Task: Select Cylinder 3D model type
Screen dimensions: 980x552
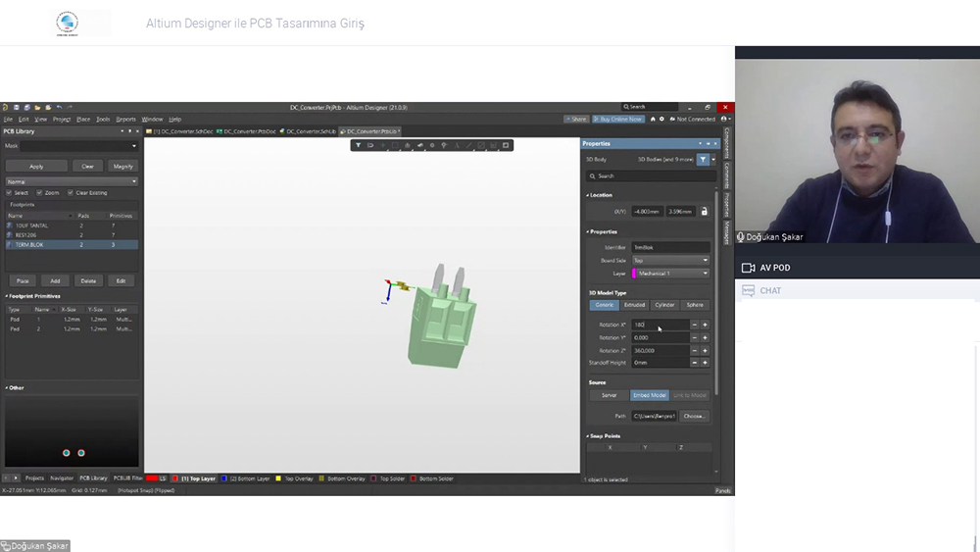Action: point(664,305)
